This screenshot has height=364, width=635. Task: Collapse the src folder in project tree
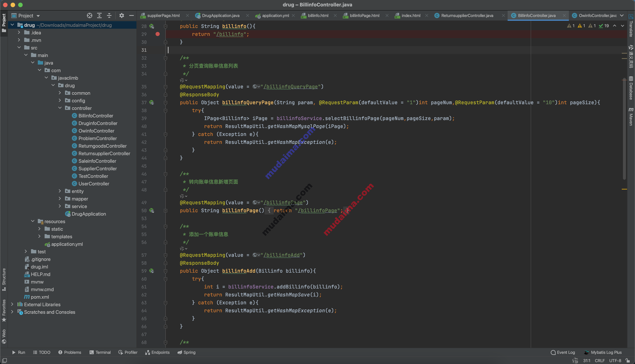(x=19, y=47)
